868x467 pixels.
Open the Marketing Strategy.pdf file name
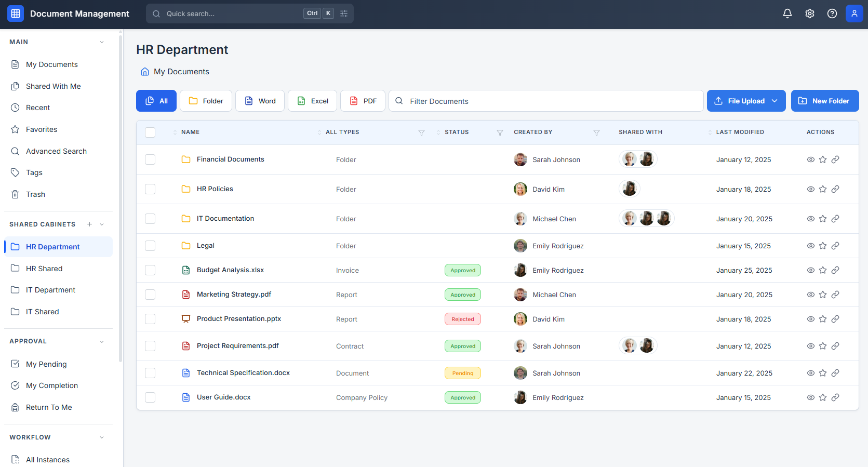tap(234, 295)
